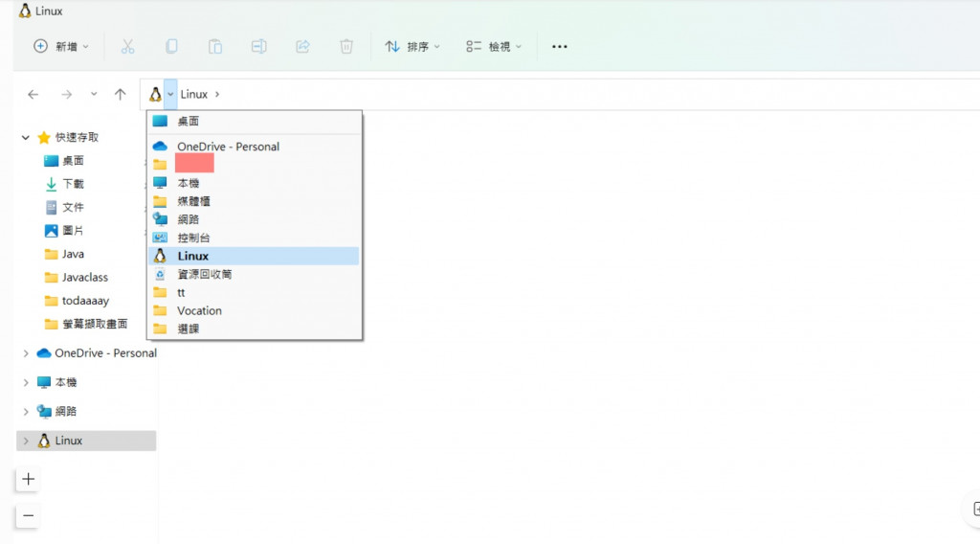
Task: Open 文件 in quick access sidebar
Action: tap(64, 207)
